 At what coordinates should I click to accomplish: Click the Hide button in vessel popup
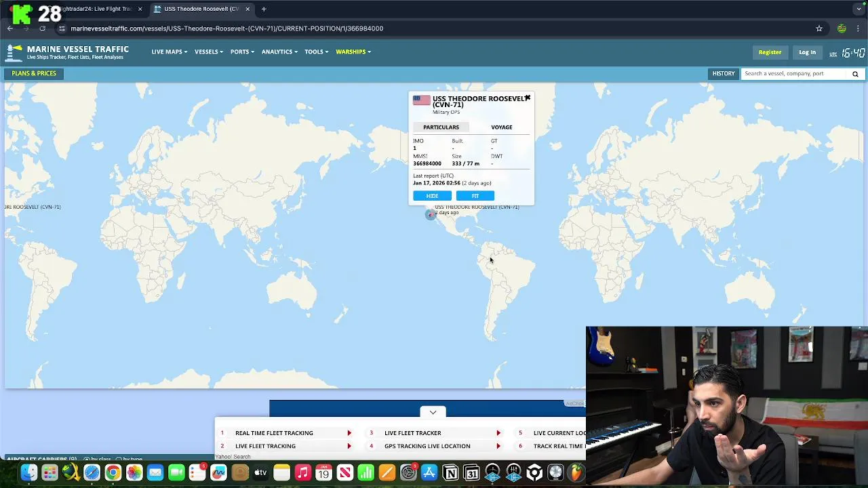point(432,196)
